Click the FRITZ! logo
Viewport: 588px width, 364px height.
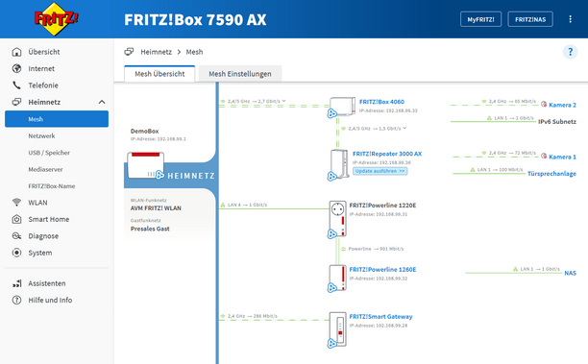[56, 19]
